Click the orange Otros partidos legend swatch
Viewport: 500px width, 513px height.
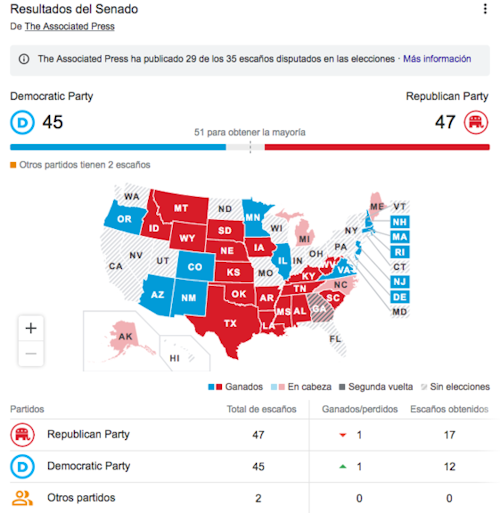point(13,165)
